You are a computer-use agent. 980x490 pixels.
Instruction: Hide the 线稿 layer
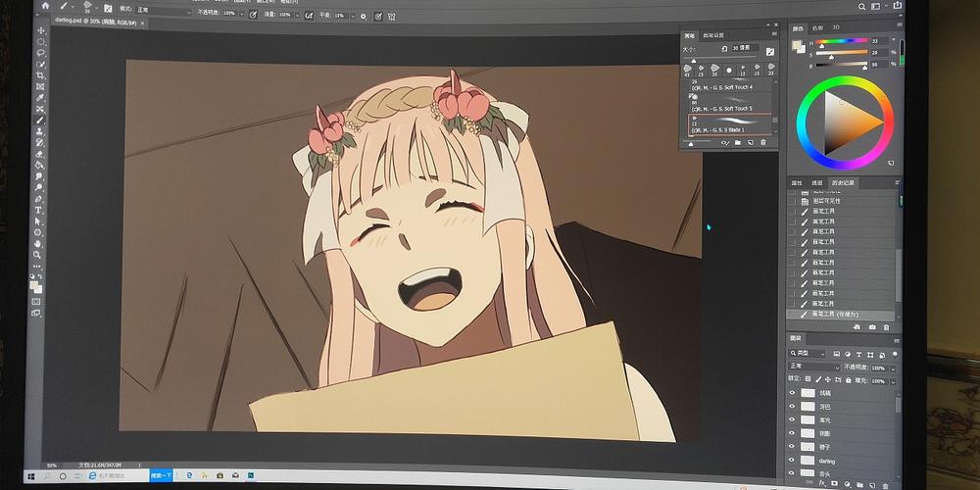coord(792,393)
